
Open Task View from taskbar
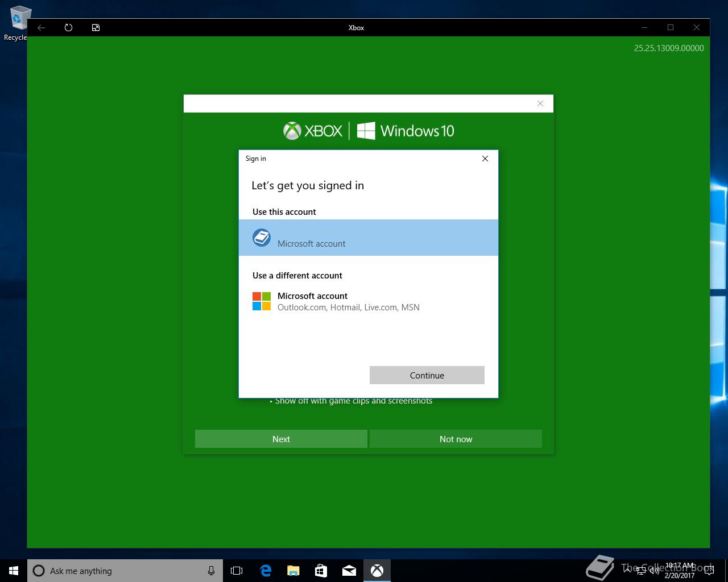point(237,571)
